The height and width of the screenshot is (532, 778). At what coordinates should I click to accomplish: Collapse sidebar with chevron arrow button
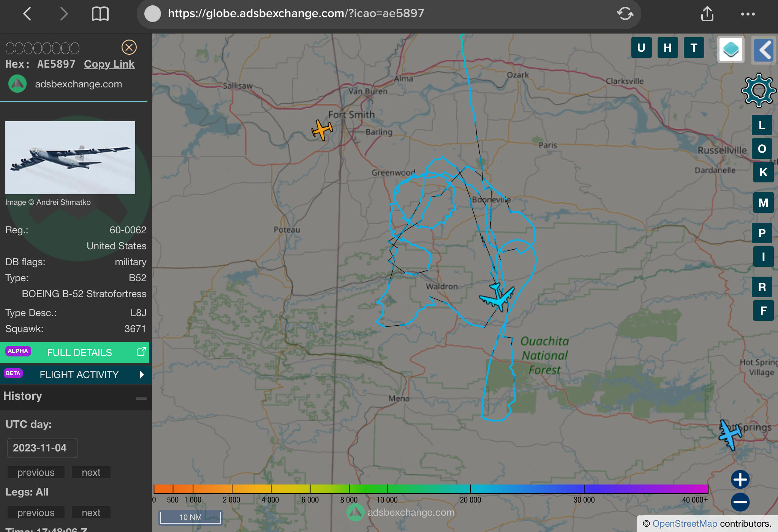[x=764, y=49]
